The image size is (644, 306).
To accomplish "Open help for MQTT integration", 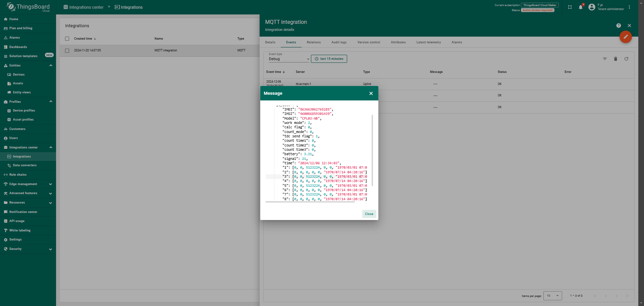I will point(619,26).
